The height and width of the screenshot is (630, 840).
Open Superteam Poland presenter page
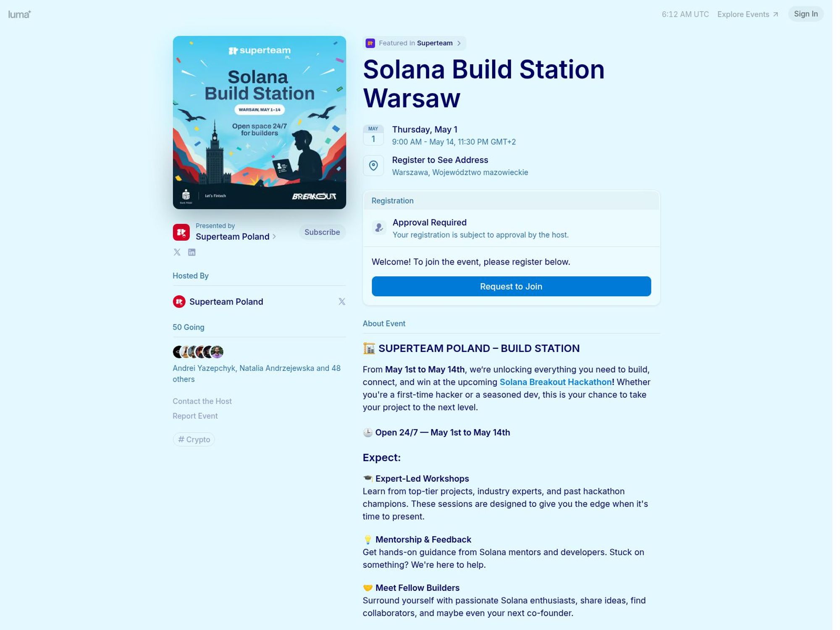pos(232,237)
